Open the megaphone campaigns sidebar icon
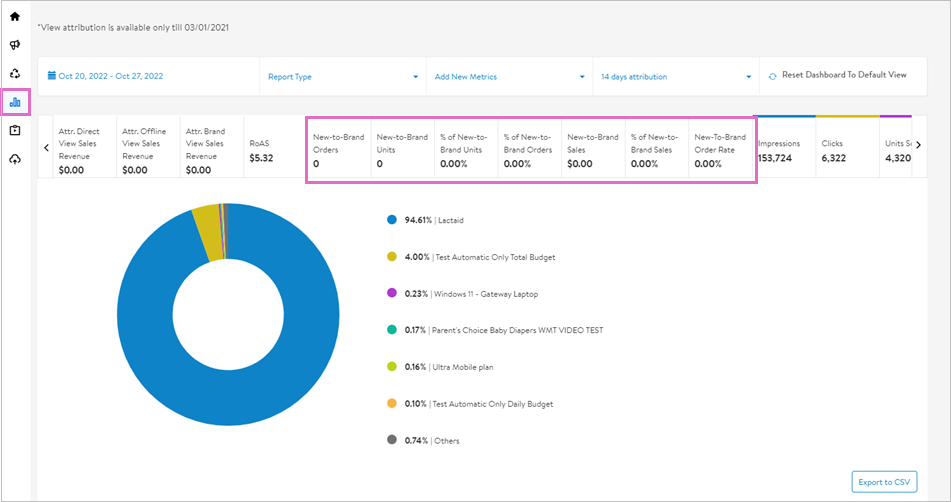The image size is (951, 502). coord(15,45)
